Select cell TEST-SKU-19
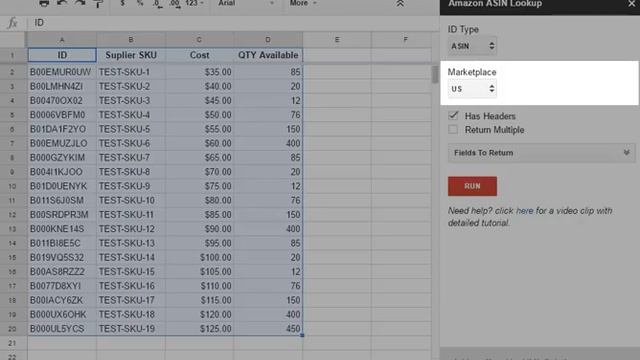This screenshot has width=640, height=360. tap(131, 329)
